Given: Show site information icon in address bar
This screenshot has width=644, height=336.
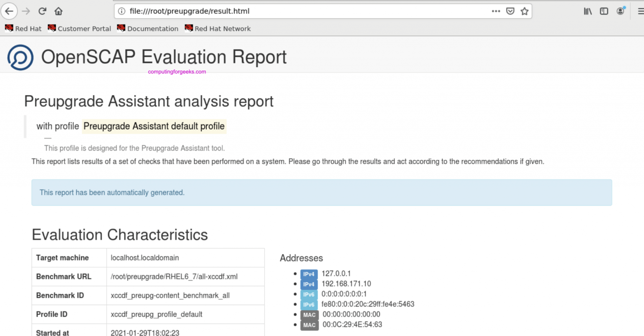Looking at the screenshot, I should (122, 11).
